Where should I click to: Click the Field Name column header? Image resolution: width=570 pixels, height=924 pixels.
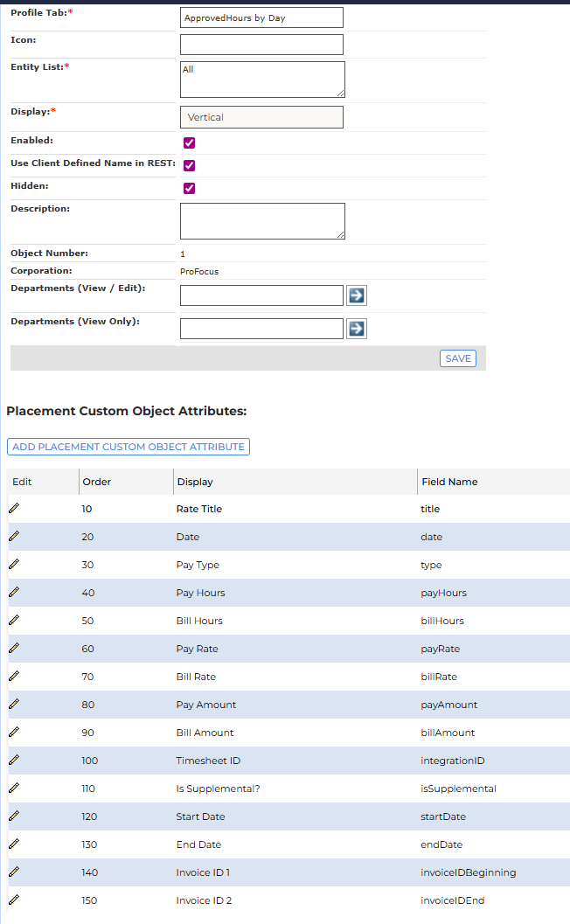coord(449,482)
